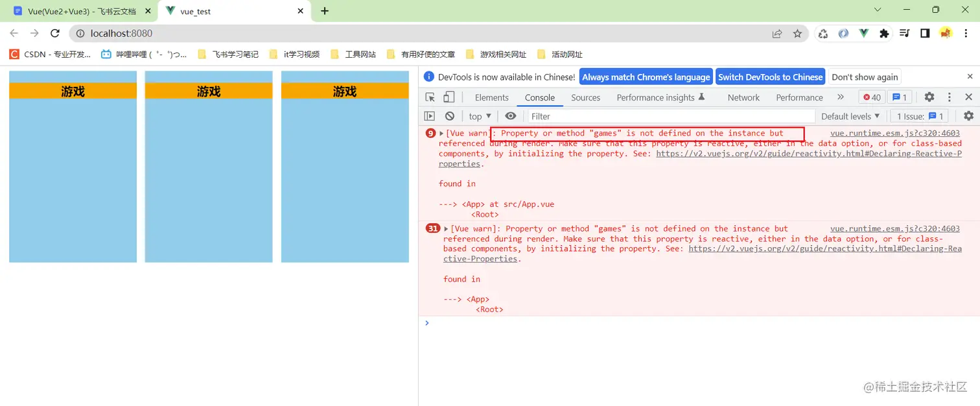Open the 哔哩哔哩 bookmark
Image resolution: width=980 pixels, height=406 pixels.
pyautogui.click(x=144, y=54)
